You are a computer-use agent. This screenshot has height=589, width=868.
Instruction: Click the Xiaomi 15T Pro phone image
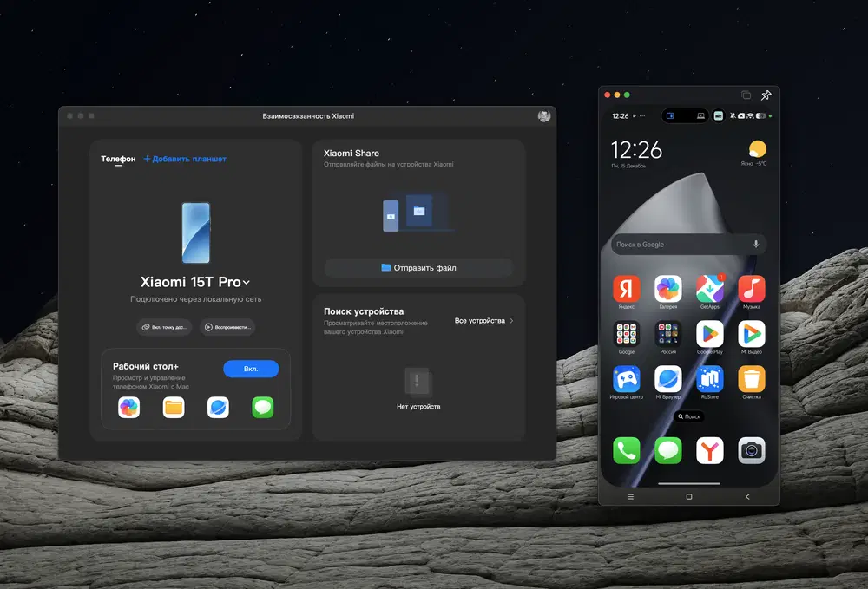tap(196, 232)
